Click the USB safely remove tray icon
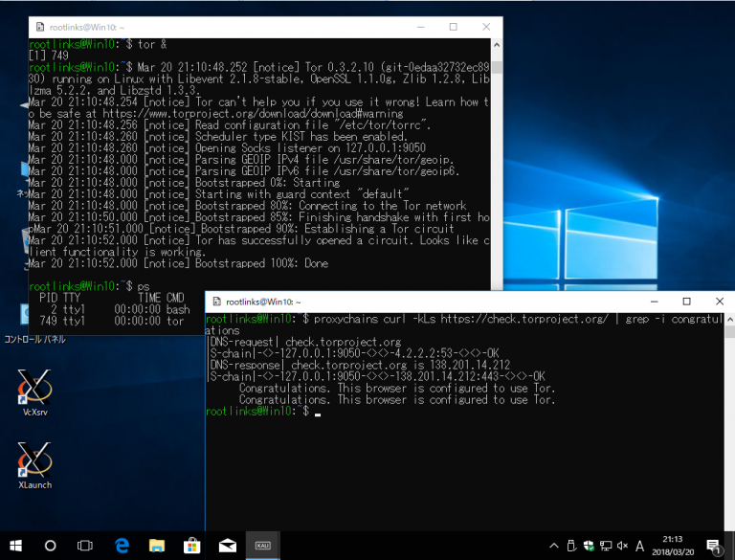Image resolution: width=735 pixels, height=560 pixels. (x=571, y=546)
